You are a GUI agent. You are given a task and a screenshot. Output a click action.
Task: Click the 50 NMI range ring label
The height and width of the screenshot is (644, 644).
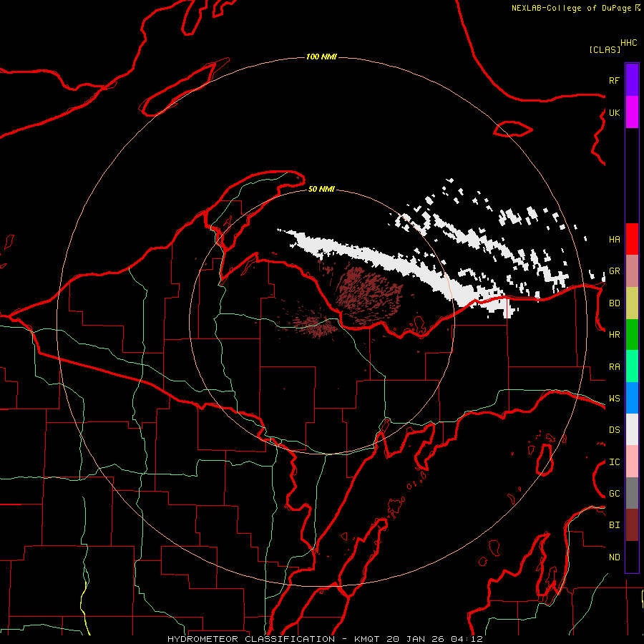tap(321, 189)
